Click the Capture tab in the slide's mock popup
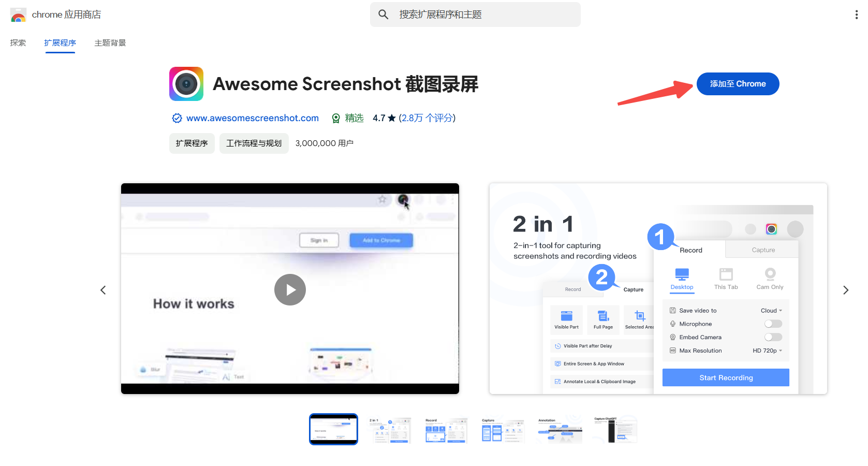The height and width of the screenshot is (466, 868). (x=763, y=250)
